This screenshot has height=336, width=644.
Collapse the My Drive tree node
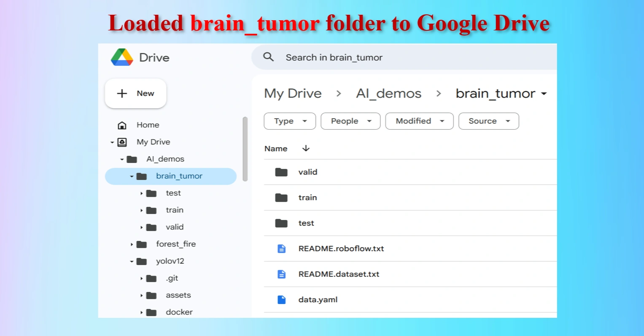112,142
